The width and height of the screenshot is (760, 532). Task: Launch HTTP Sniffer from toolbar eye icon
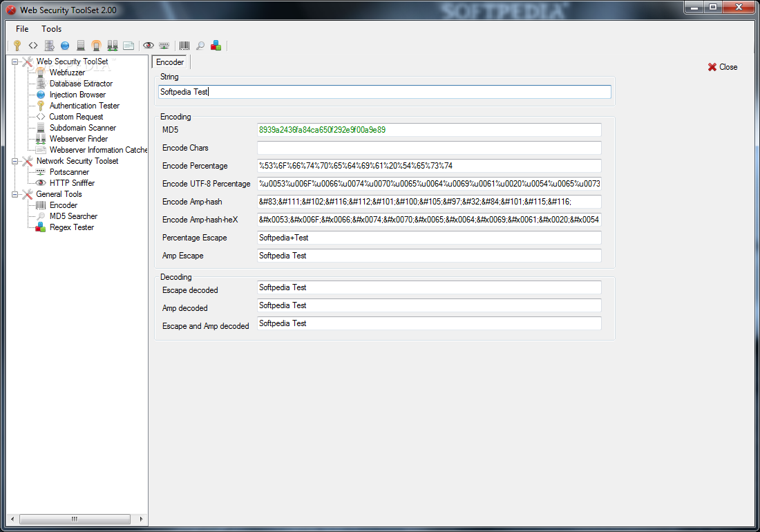(x=149, y=46)
